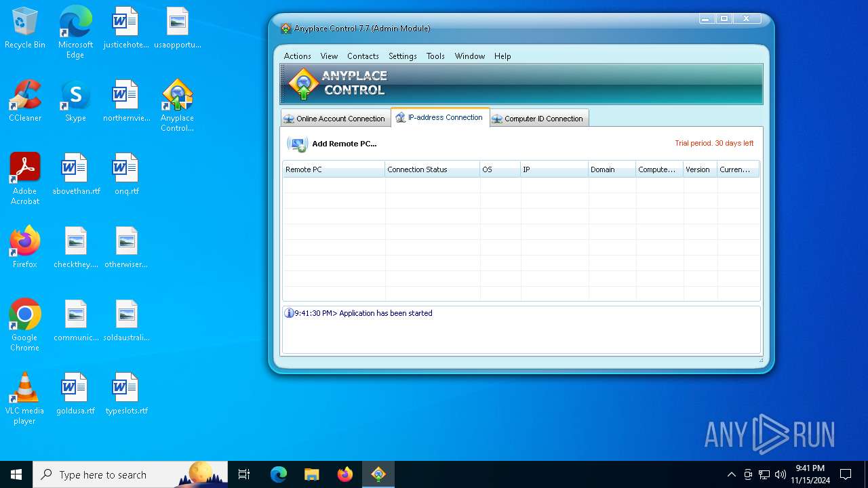This screenshot has height=488, width=868.
Task: Open the Settings menu
Action: point(402,56)
